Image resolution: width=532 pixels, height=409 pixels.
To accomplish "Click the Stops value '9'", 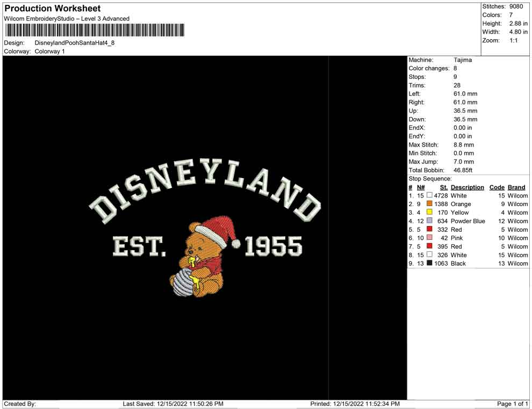I will pos(455,77).
